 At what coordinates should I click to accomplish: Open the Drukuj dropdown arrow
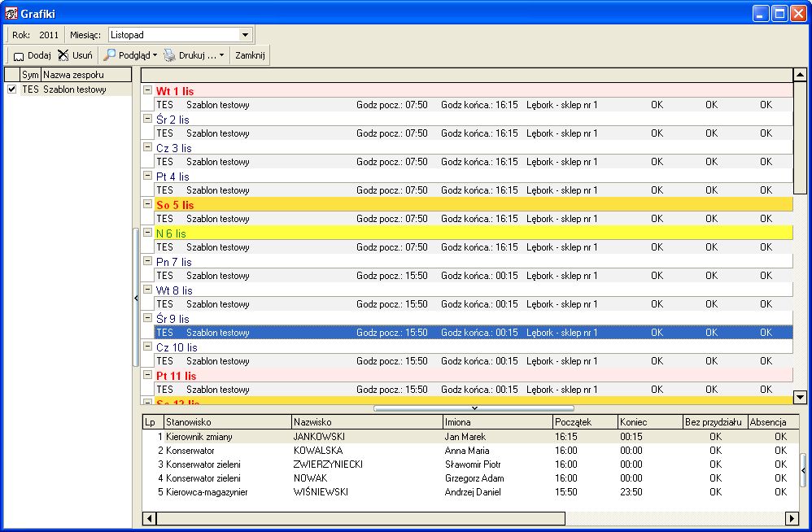coord(221,55)
